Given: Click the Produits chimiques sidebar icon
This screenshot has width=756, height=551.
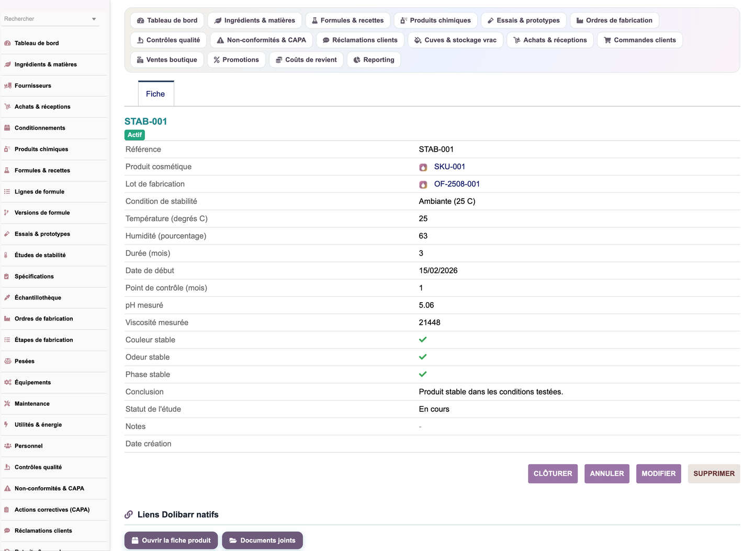Looking at the screenshot, I should (7, 149).
